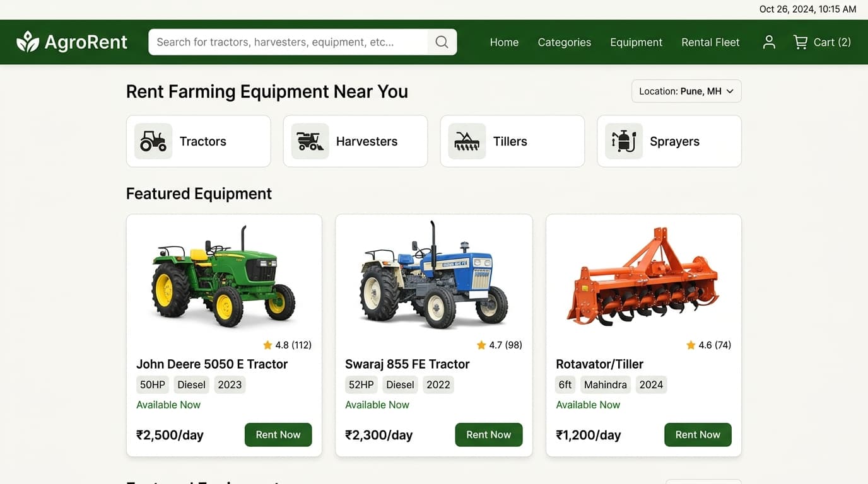This screenshot has height=484, width=868.
Task: Click the Swaraj 855 FE Tractor title
Action: 408,364
